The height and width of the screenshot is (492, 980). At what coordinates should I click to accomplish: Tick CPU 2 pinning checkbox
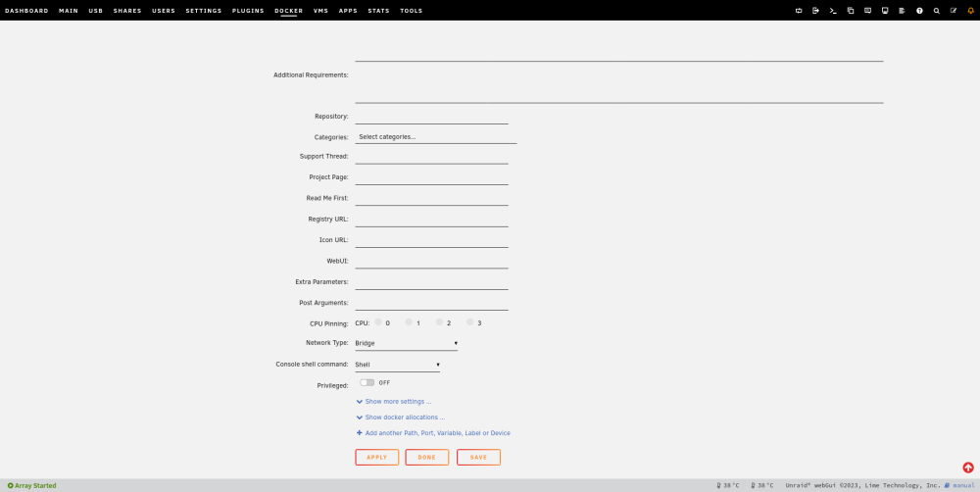coord(439,322)
